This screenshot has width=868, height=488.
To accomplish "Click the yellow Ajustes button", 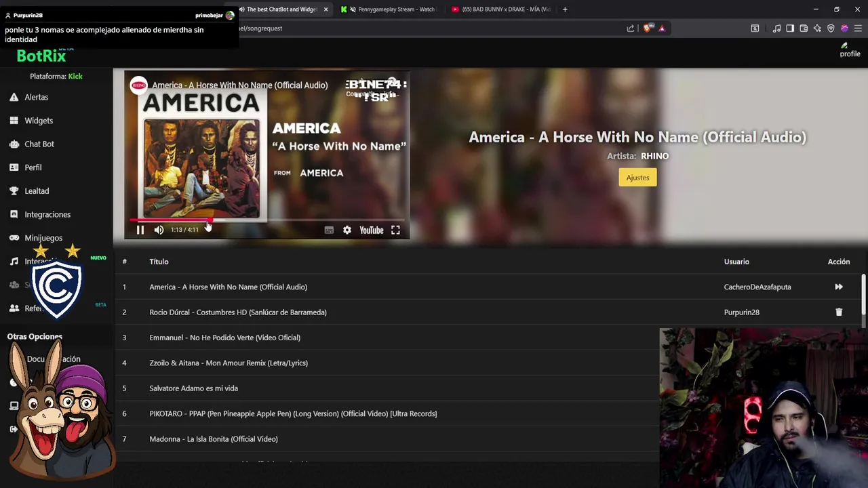I will [x=637, y=178].
